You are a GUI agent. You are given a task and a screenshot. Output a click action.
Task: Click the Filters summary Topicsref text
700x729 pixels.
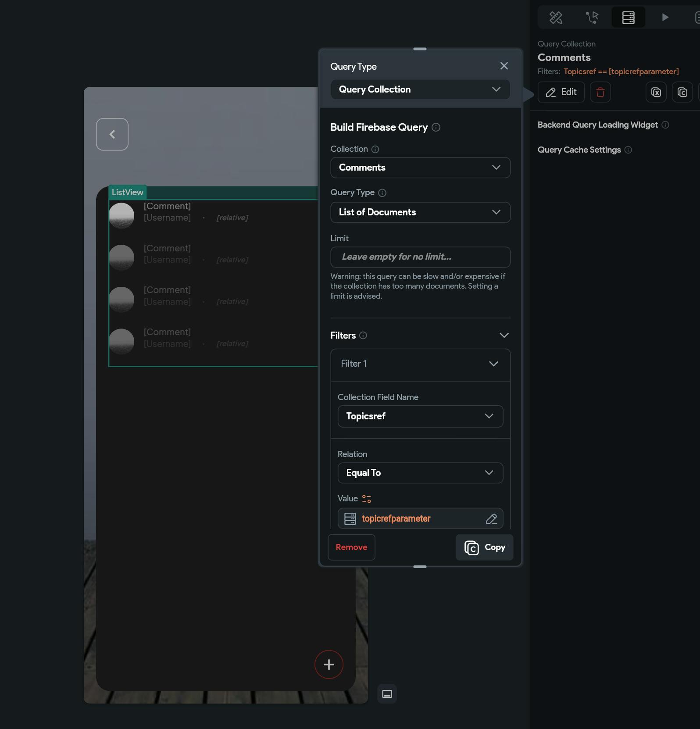[621, 71]
